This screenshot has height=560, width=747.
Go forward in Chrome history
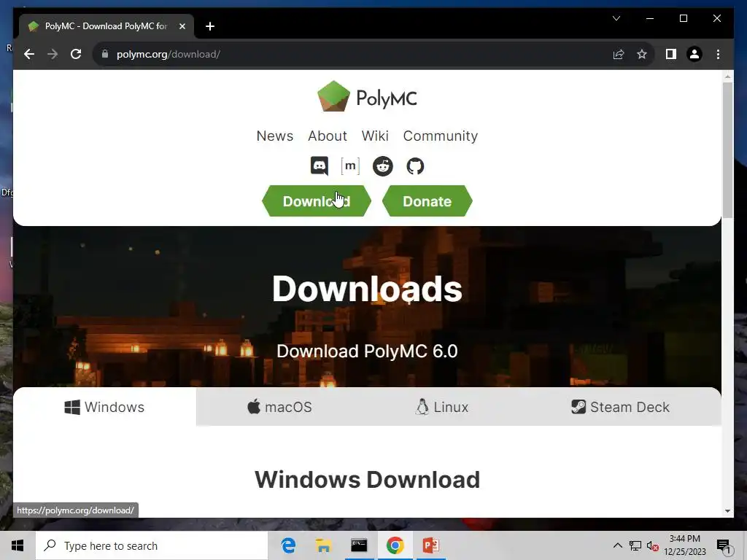coord(53,54)
